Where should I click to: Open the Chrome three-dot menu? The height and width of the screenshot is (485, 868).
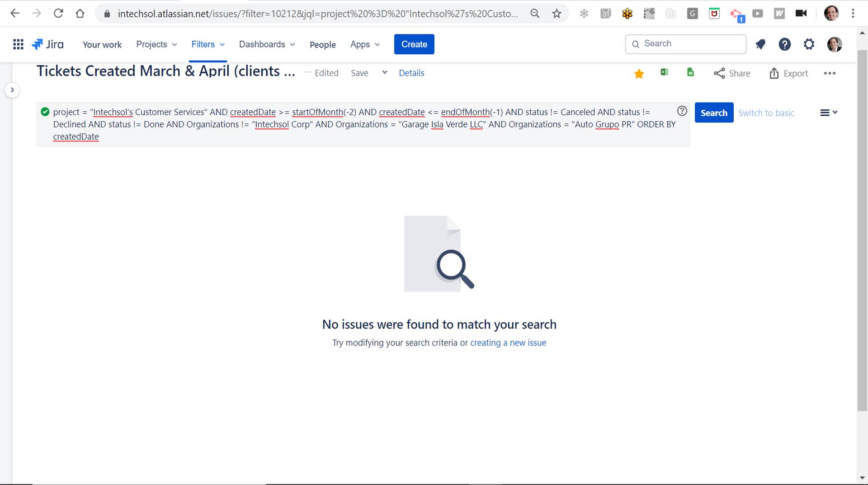[x=853, y=14]
